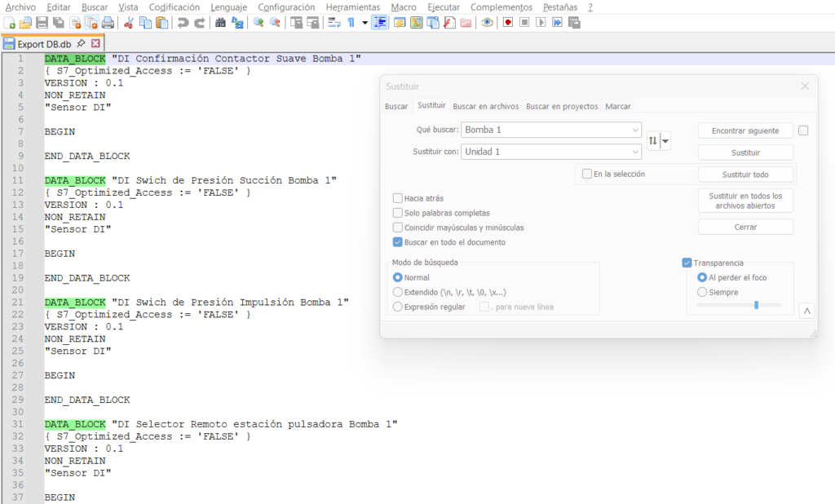Open the 'Sustituir con' dropdown list
The height and width of the screenshot is (504, 835).
tap(635, 152)
